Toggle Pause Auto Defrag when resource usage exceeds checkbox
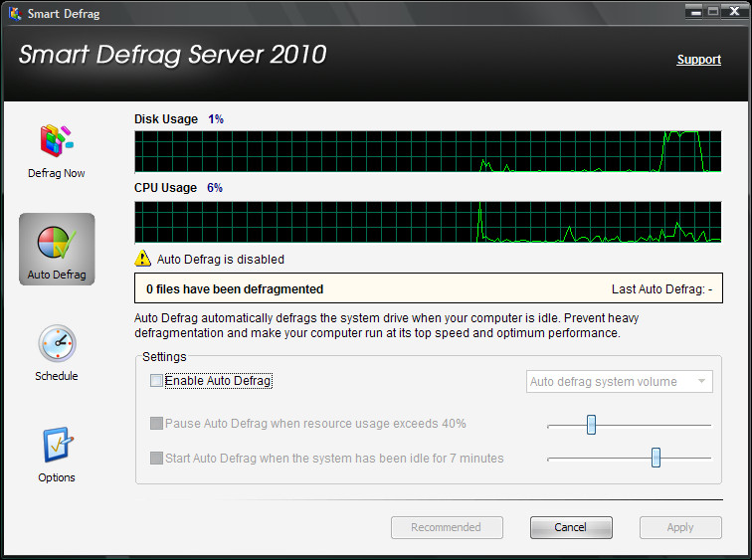752x560 pixels. (x=156, y=423)
